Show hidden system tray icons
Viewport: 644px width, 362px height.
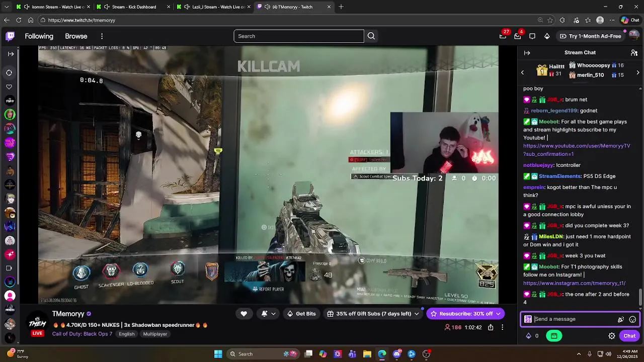(x=579, y=354)
